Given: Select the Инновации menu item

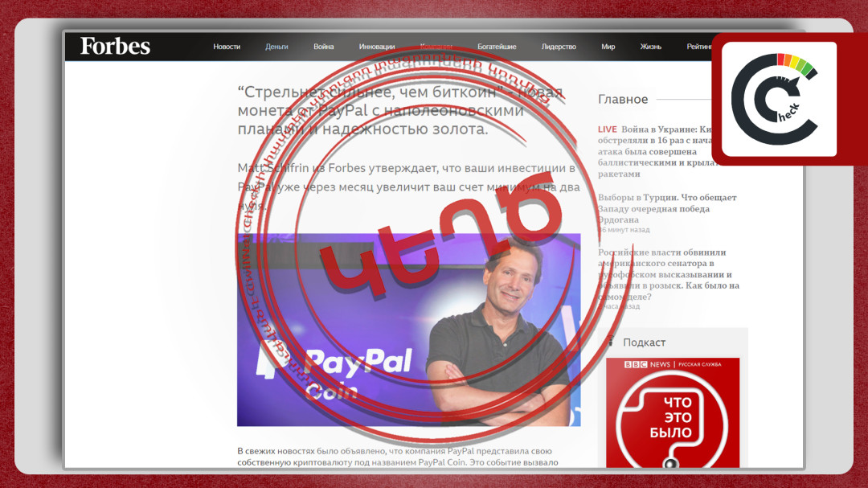Looking at the screenshot, I should [x=376, y=47].
